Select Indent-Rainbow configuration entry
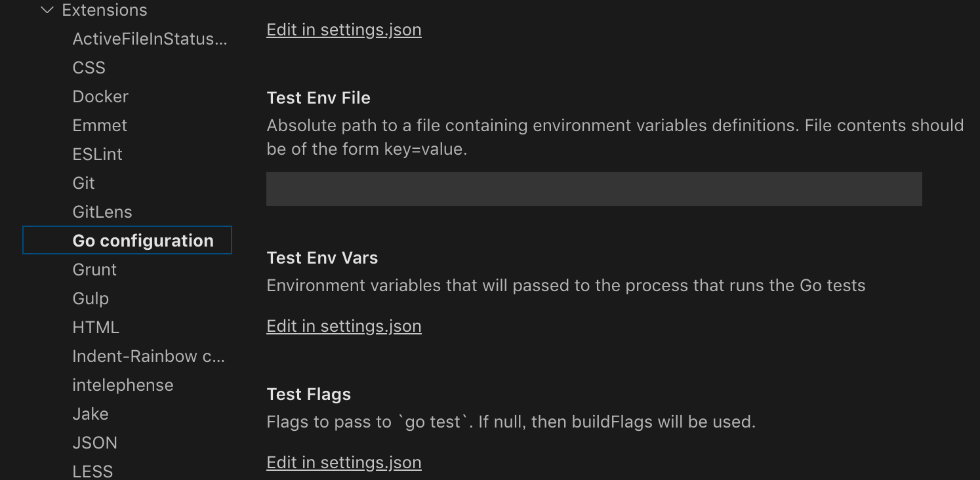The height and width of the screenshot is (480, 980). click(148, 357)
